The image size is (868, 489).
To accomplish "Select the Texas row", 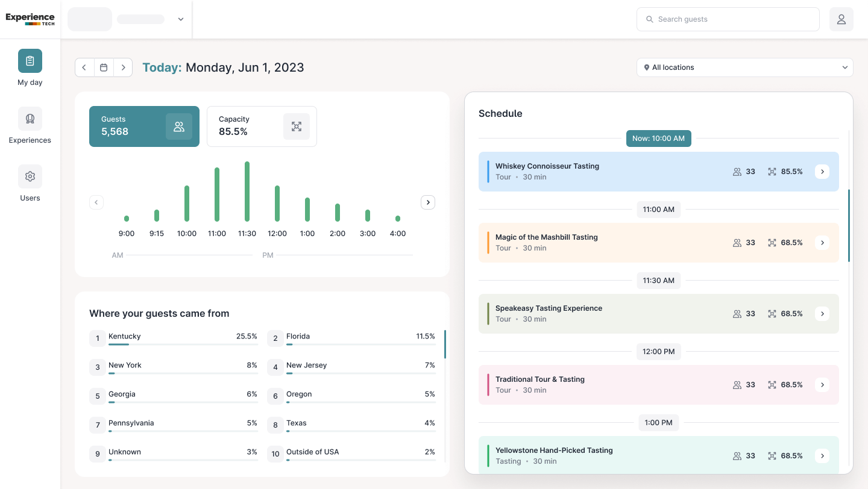I will click(x=351, y=425).
